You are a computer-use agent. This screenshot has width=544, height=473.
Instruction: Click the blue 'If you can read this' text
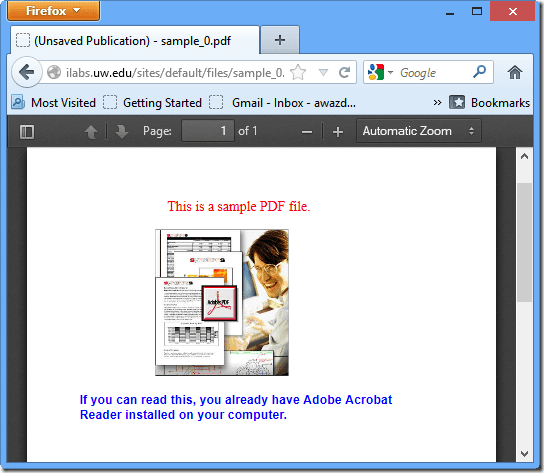236,407
